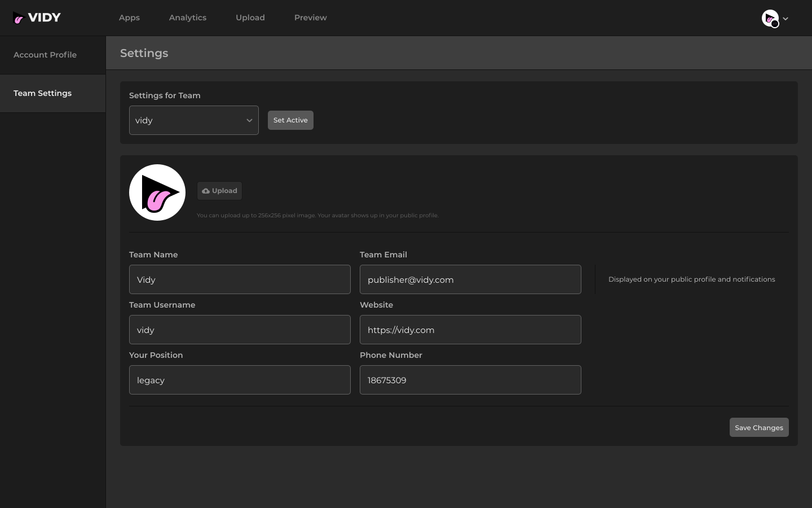This screenshot has width=812, height=508.
Task: Click the team avatar image
Action: point(157,192)
